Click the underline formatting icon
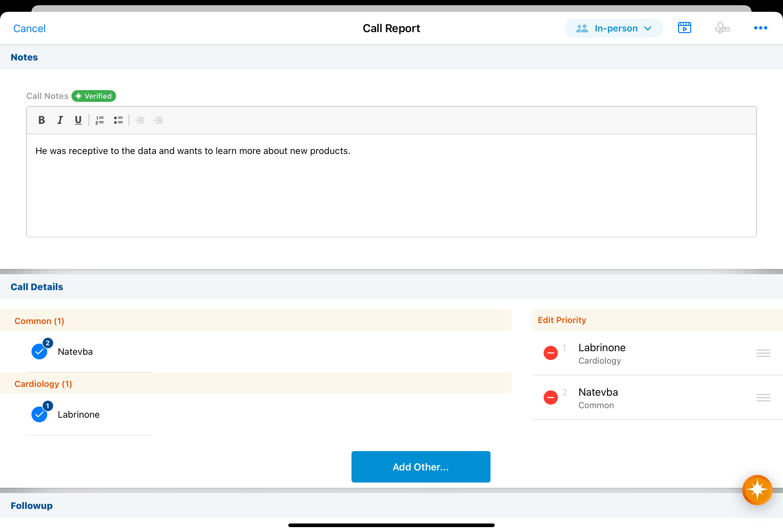The height and width of the screenshot is (532, 783). pos(78,120)
